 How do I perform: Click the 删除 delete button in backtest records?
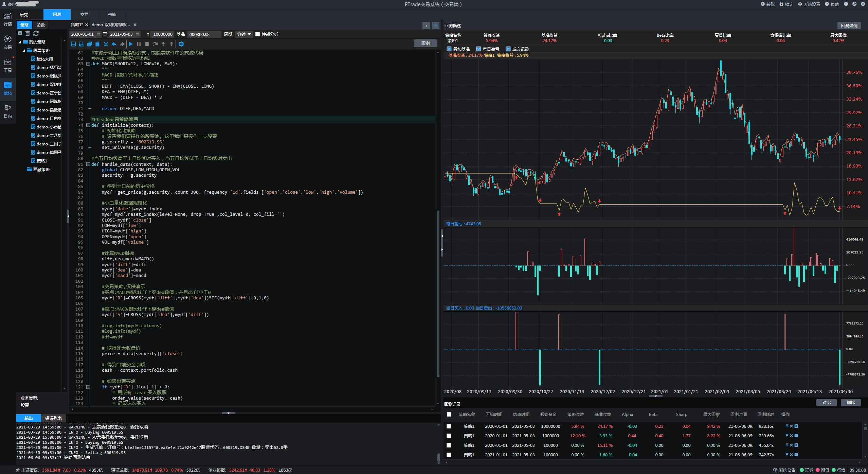(x=851, y=403)
